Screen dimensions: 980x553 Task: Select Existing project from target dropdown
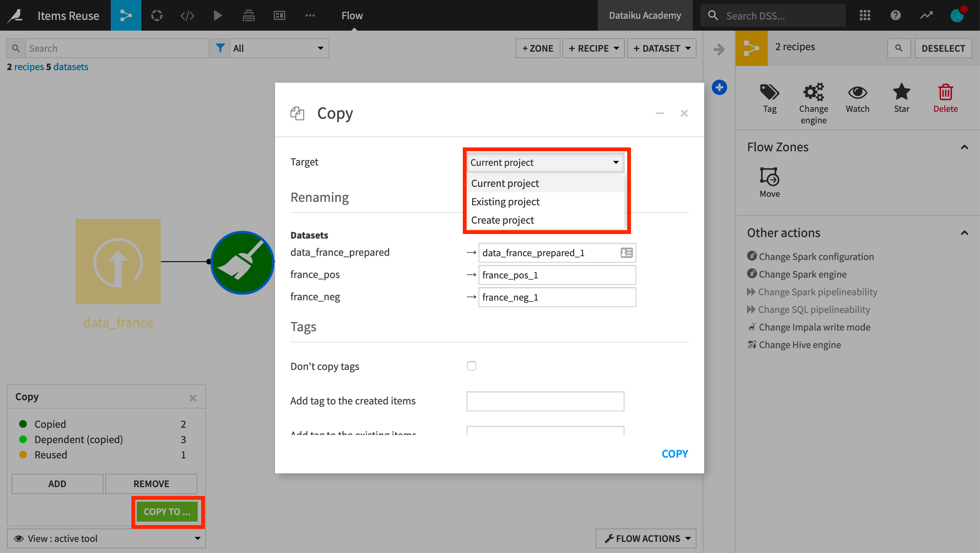pyautogui.click(x=505, y=201)
